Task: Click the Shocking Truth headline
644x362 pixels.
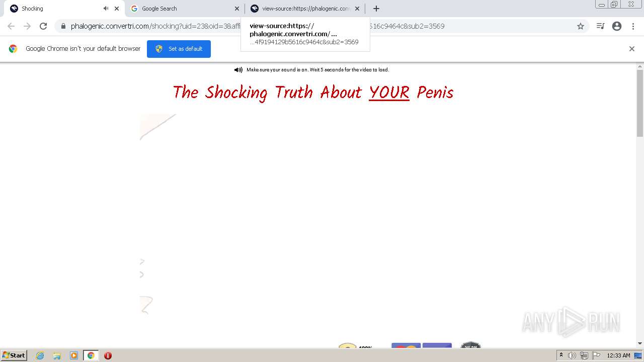Action: click(x=313, y=93)
